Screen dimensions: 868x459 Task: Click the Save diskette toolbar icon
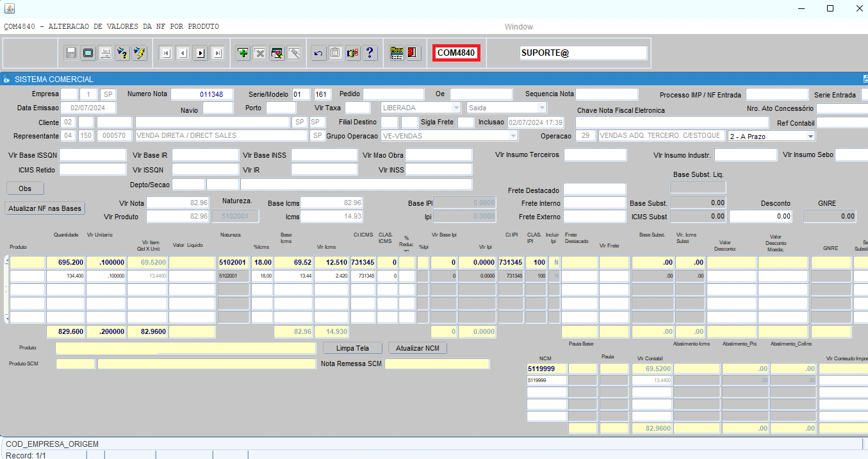tap(71, 53)
